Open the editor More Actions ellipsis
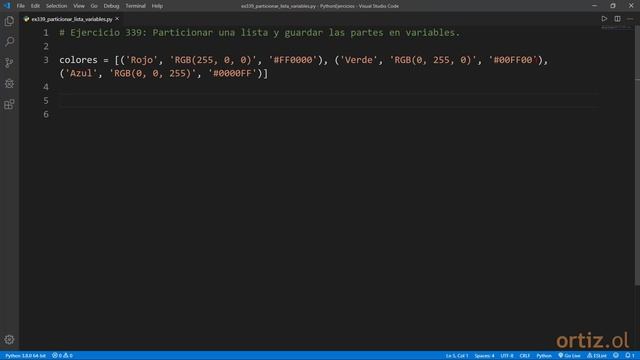Viewport: 640px width, 360px height. 630,19
